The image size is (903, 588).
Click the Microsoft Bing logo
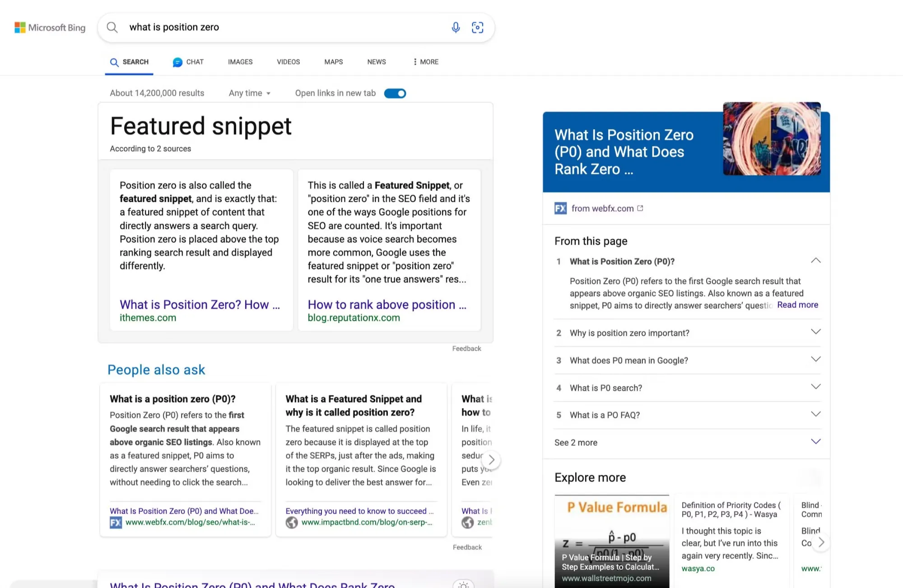[x=50, y=28]
